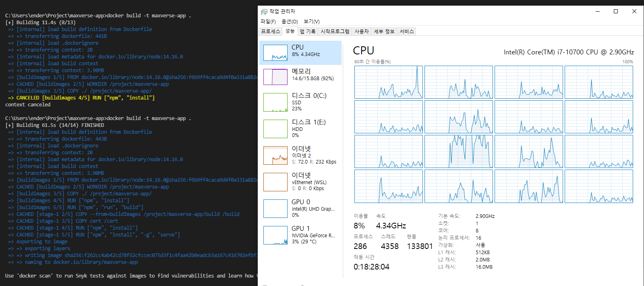
Task: Switch to the 시작프로그램 tab
Action: [x=335, y=31]
